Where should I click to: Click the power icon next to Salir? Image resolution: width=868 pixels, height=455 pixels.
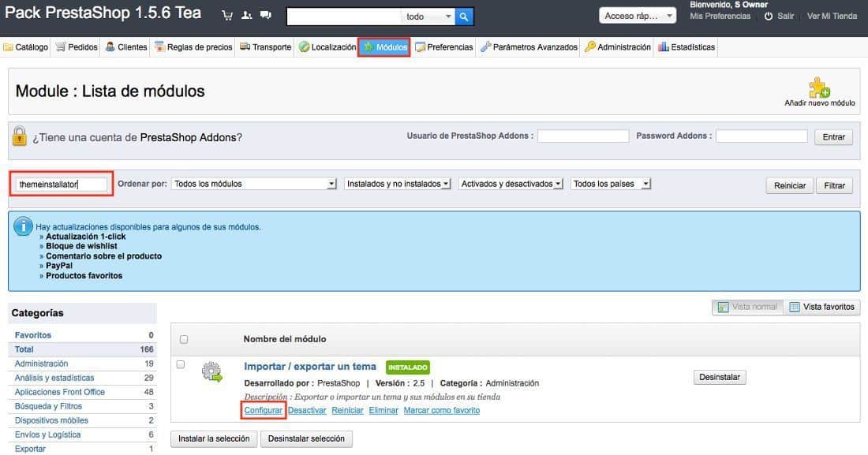point(769,16)
